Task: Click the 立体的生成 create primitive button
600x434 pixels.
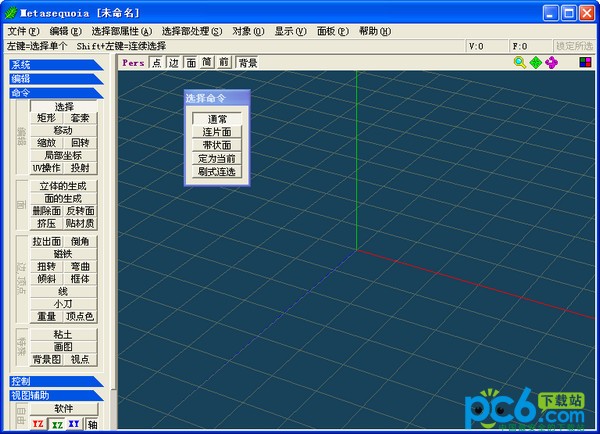Action: (x=64, y=186)
